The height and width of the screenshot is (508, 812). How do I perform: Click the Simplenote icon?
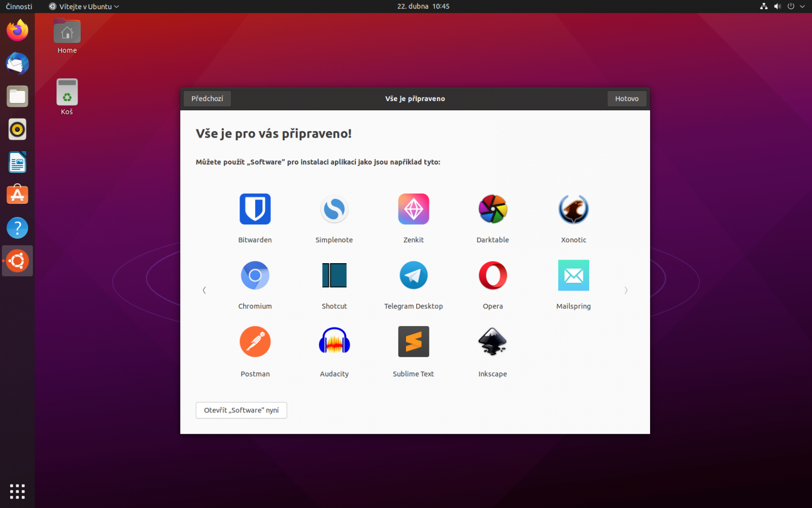click(x=334, y=209)
